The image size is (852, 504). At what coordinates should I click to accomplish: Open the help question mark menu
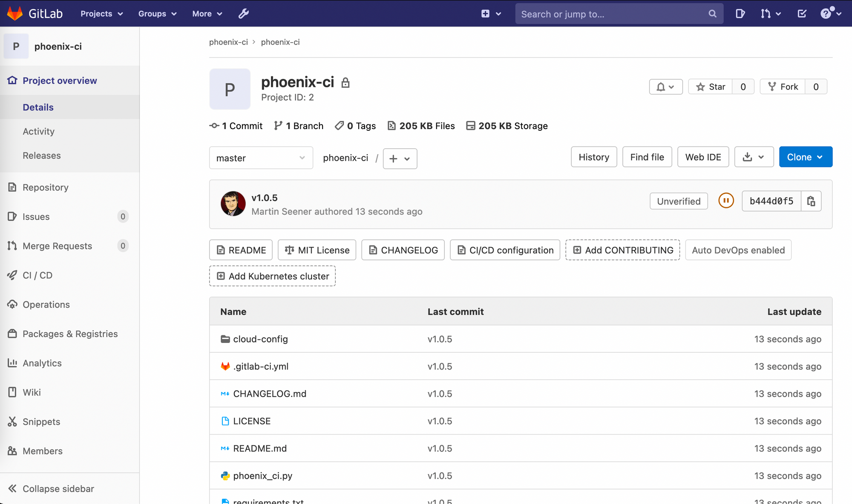pos(831,14)
